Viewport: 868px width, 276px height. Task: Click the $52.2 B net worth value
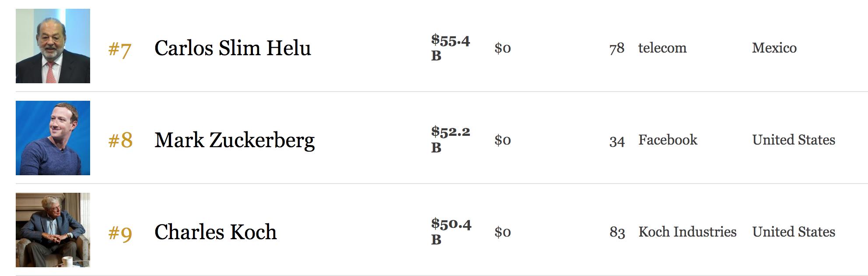coord(450,139)
